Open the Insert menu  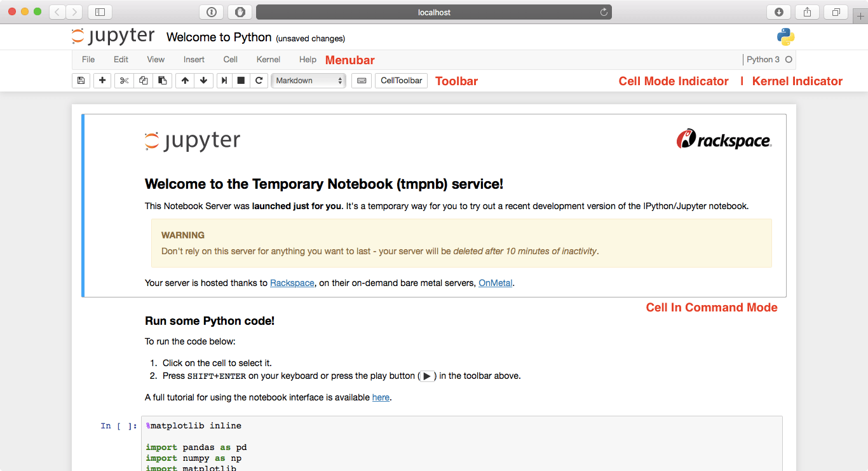194,59
